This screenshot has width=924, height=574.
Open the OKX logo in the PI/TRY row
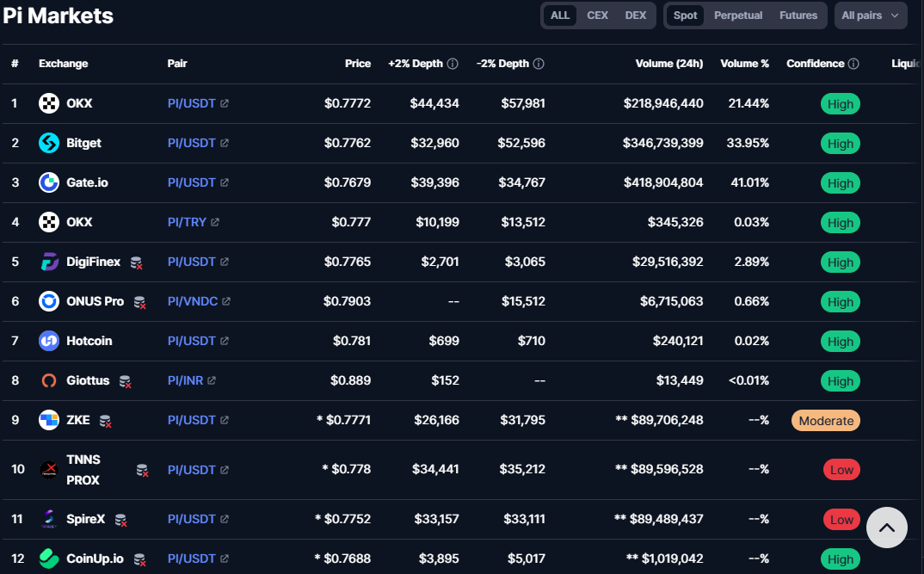(49, 222)
